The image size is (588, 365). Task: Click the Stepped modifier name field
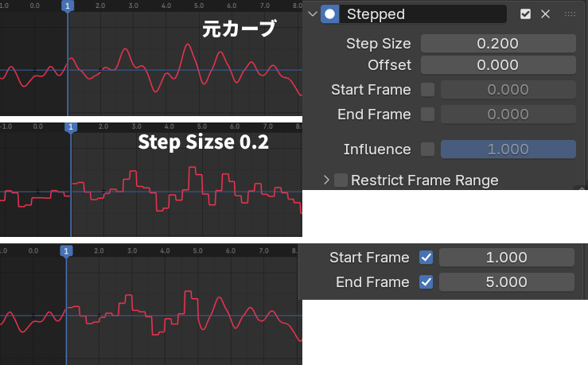(426, 14)
